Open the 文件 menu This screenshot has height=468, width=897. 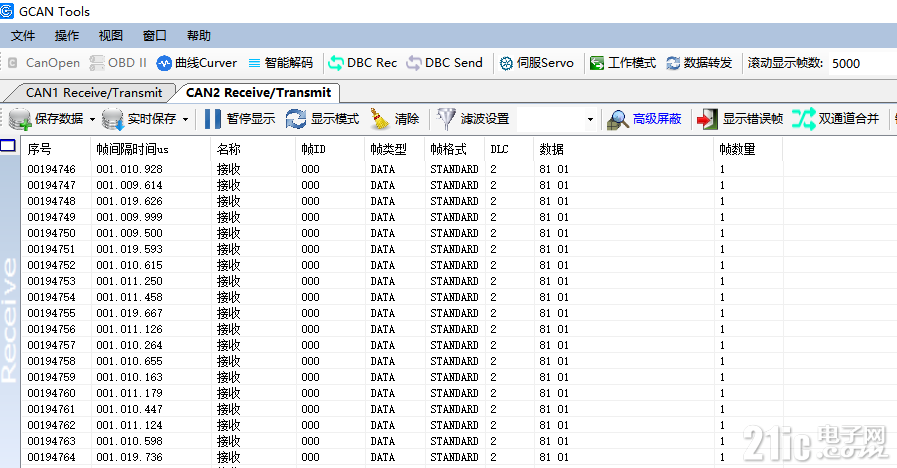pyautogui.click(x=23, y=35)
